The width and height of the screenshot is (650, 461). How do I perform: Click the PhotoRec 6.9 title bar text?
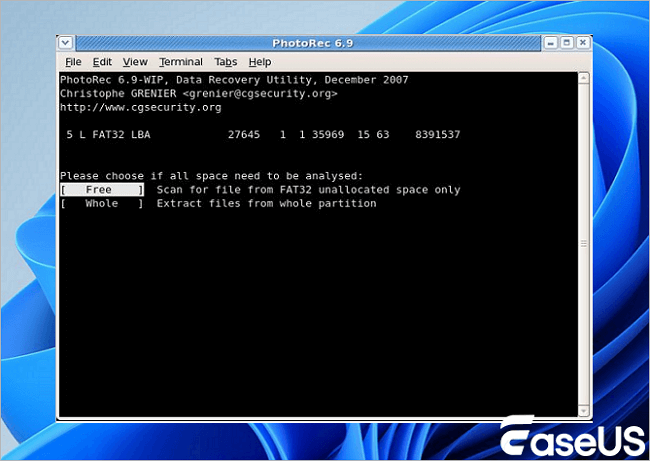313,43
